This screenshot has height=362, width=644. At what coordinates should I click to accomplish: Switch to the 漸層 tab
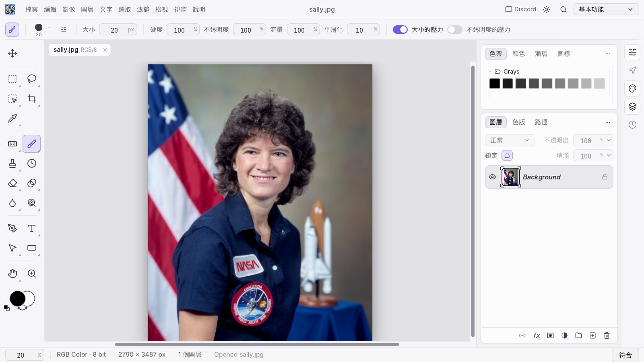(541, 53)
